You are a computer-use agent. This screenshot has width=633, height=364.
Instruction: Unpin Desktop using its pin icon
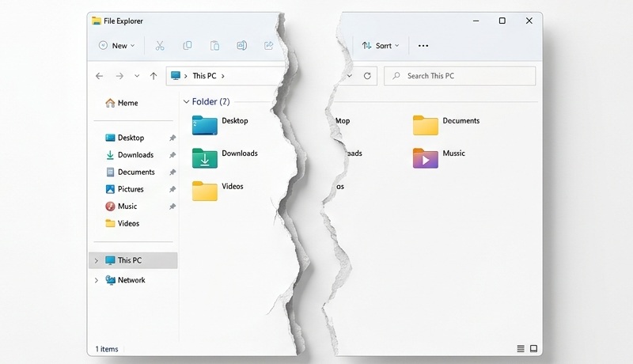[x=172, y=138]
